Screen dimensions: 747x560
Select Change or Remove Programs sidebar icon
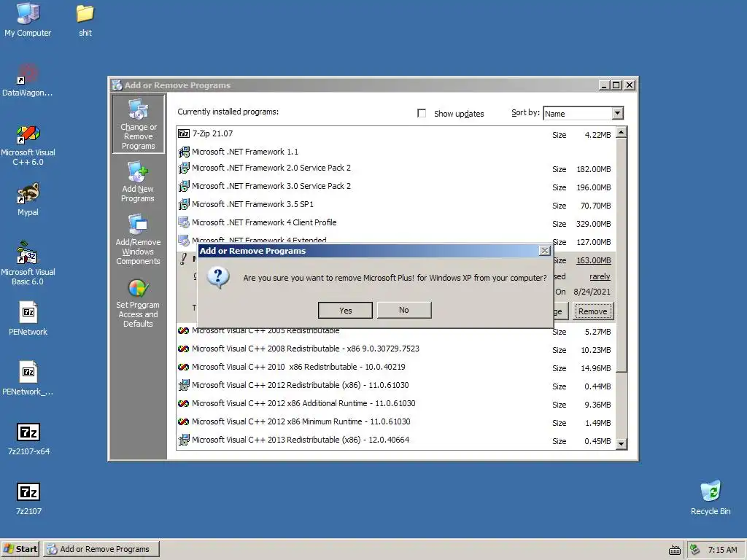138,124
